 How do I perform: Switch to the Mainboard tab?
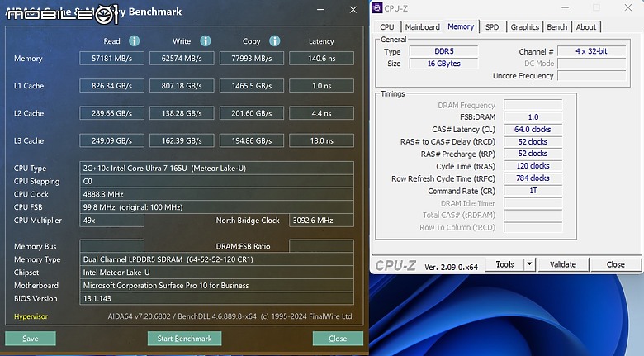coord(422,27)
